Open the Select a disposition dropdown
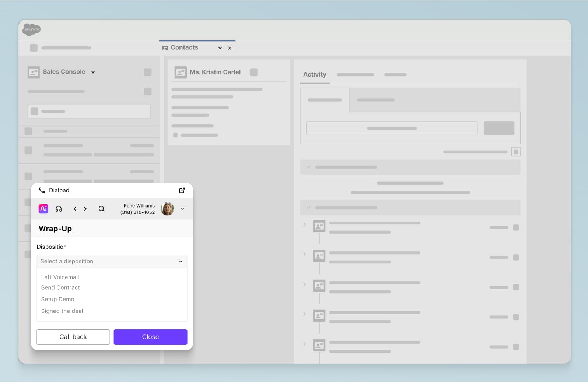Image resolution: width=588 pixels, height=382 pixels. [x=112, y=261]
